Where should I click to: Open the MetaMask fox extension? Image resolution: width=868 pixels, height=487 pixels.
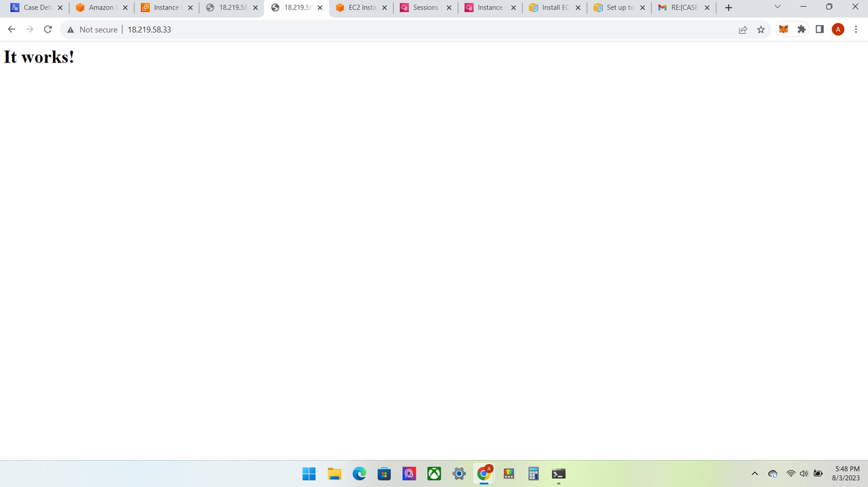coord(783,30)
